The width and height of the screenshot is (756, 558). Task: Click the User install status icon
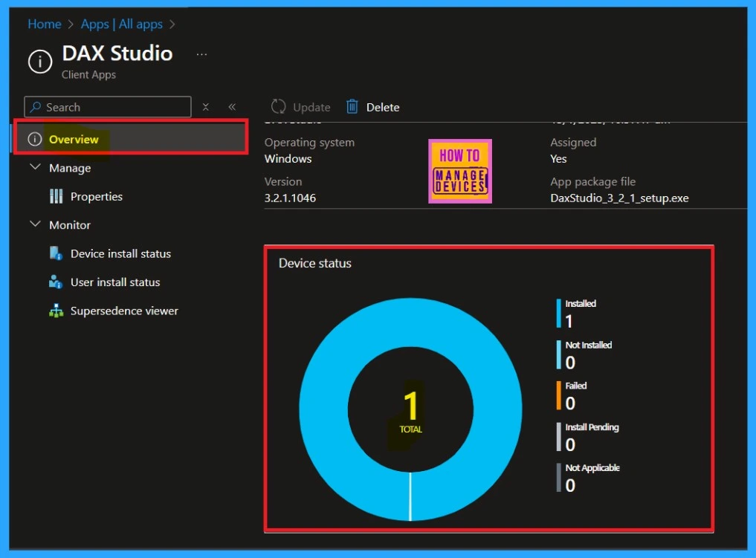pos(56,282)
